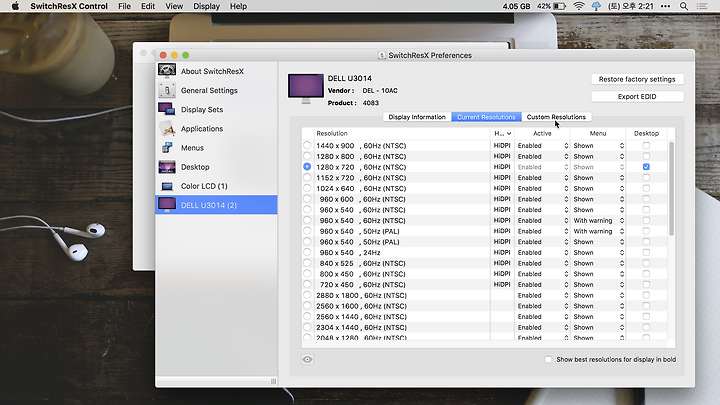Open the Display Sets monitors icon
The image size is (720, 405).
[167, 109]
